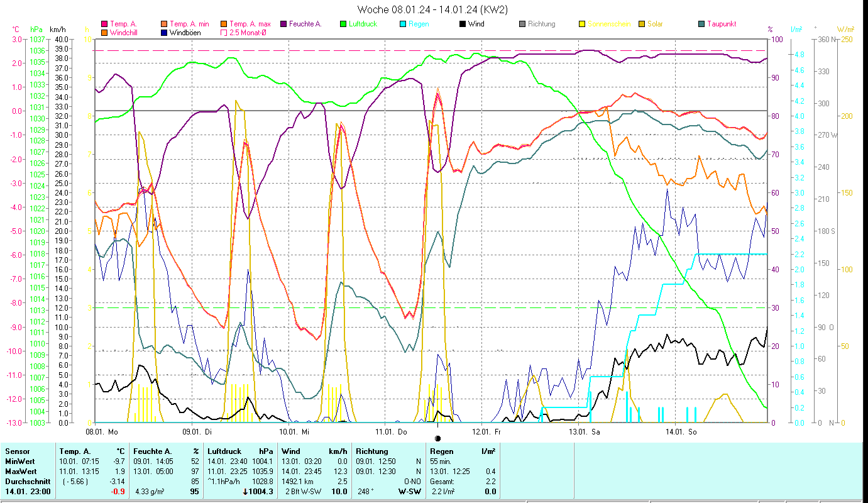Click the purple Feuchte A. legend swatch

tap(283, 24)
